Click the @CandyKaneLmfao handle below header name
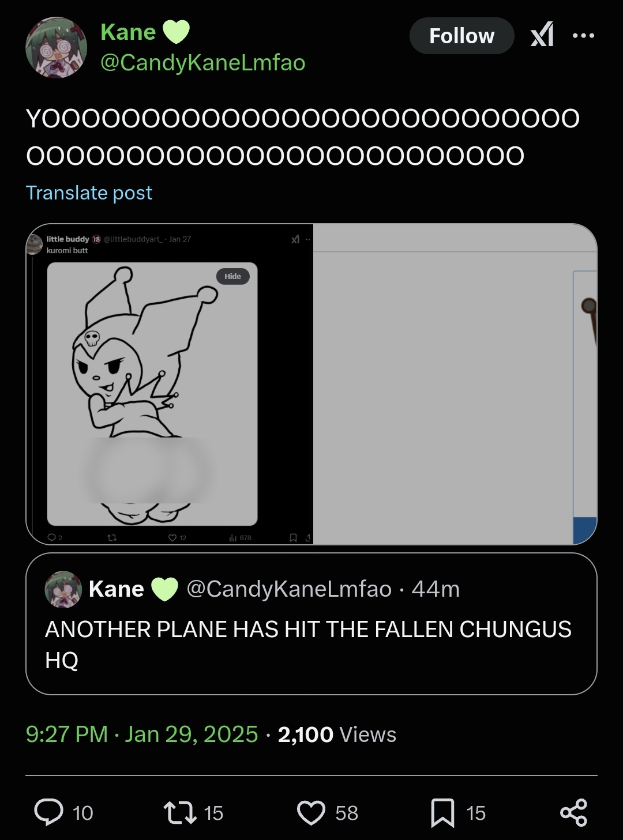The height and width of the screenshot is (840, 623). tap(202, 62)
